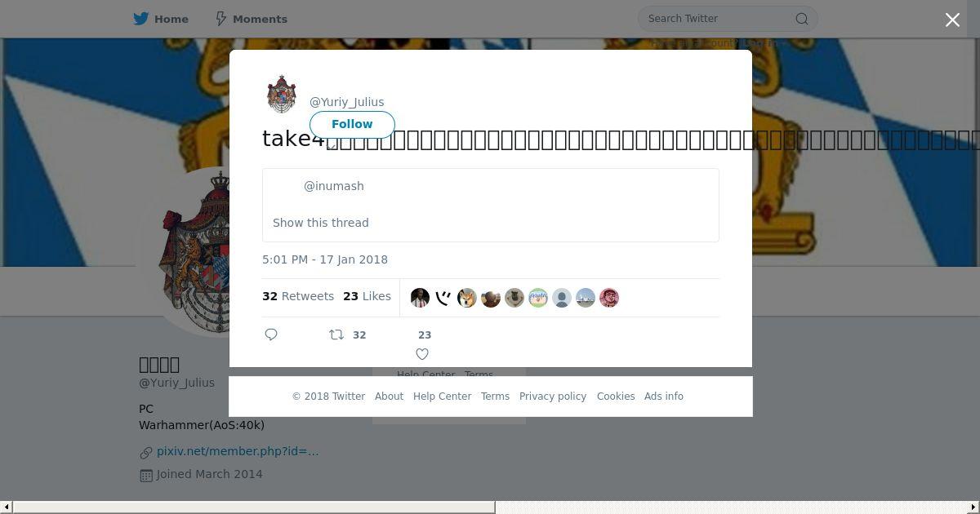980x514 pixels.
Task: Open the Ads info footer link
Action: (x=664, y=397)
